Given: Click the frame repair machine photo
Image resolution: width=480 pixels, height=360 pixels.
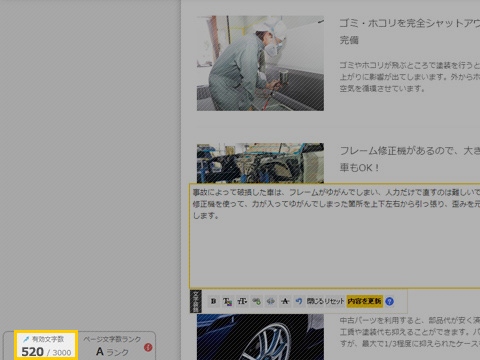Looking at the screenshot, I should pyautogui.click(x=260, y=163).
